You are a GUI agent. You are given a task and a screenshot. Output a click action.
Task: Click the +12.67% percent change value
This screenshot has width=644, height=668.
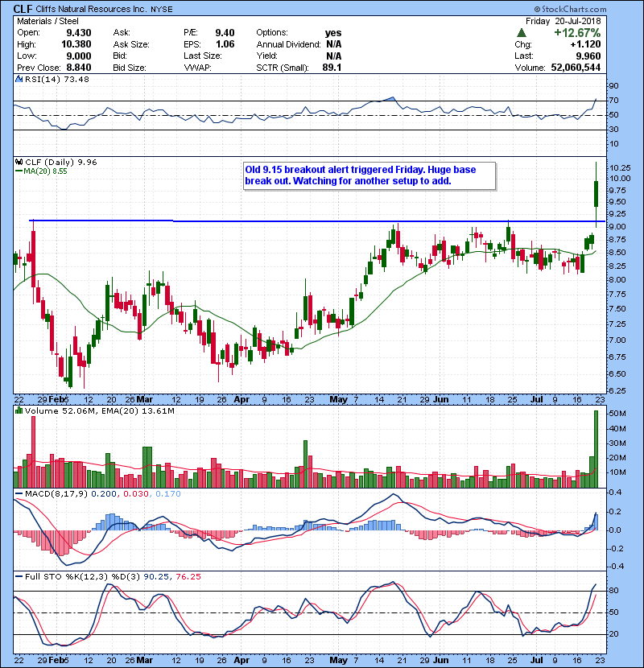click(576, 33)
